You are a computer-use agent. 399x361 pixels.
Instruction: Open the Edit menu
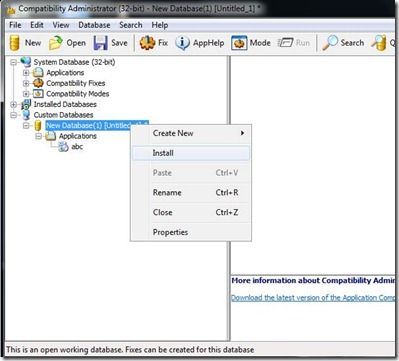(x=37, y=25)
